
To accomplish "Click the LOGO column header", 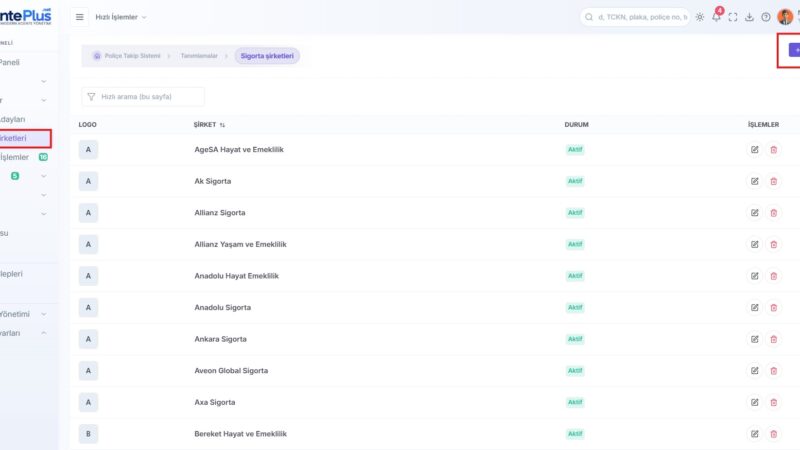I will pos(87,124).
